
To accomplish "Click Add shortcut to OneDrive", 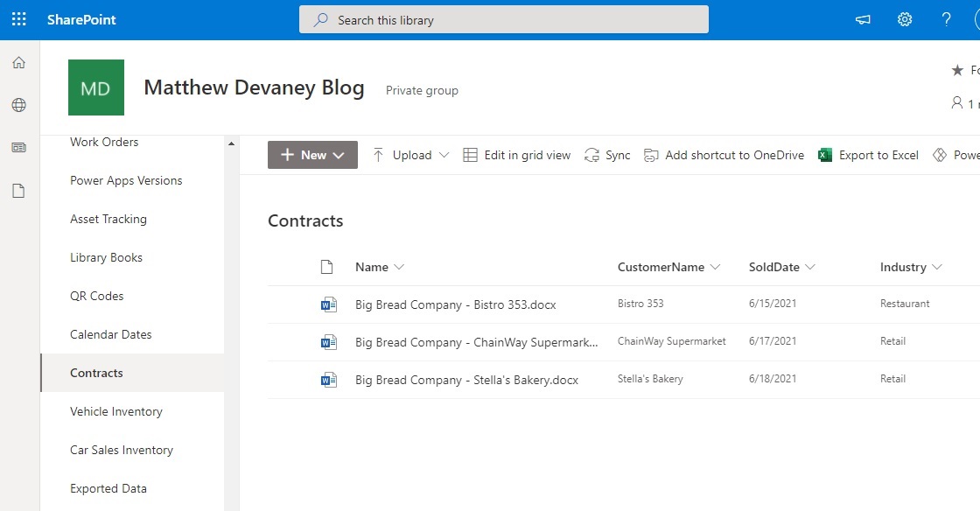I will coord(734,155).
